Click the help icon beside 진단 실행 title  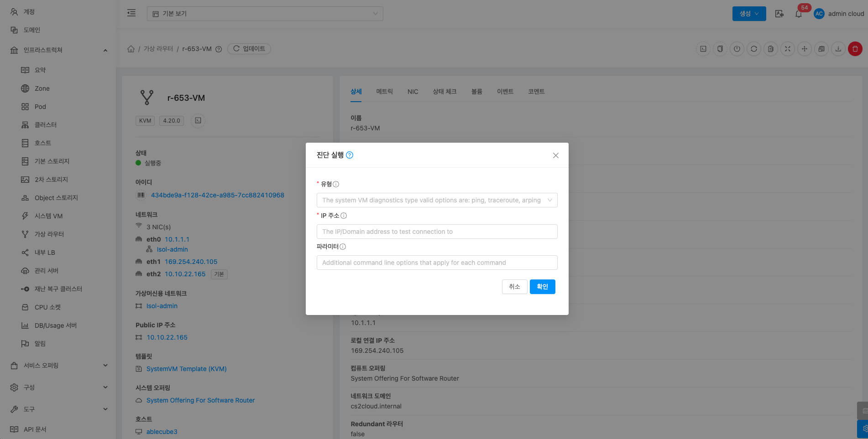pos(350,155)
